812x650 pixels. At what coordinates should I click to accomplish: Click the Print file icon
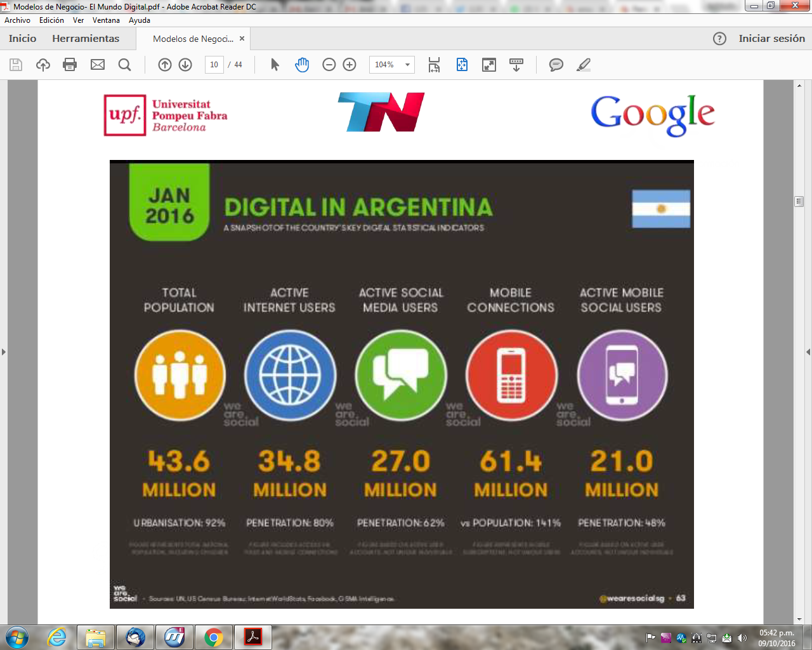coord(70,65)
